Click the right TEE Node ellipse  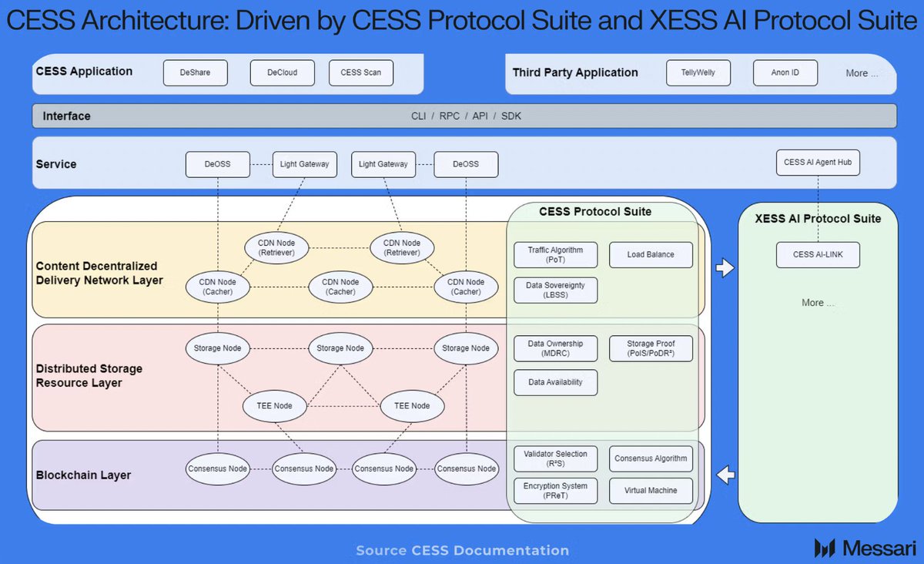coord(412,406)
